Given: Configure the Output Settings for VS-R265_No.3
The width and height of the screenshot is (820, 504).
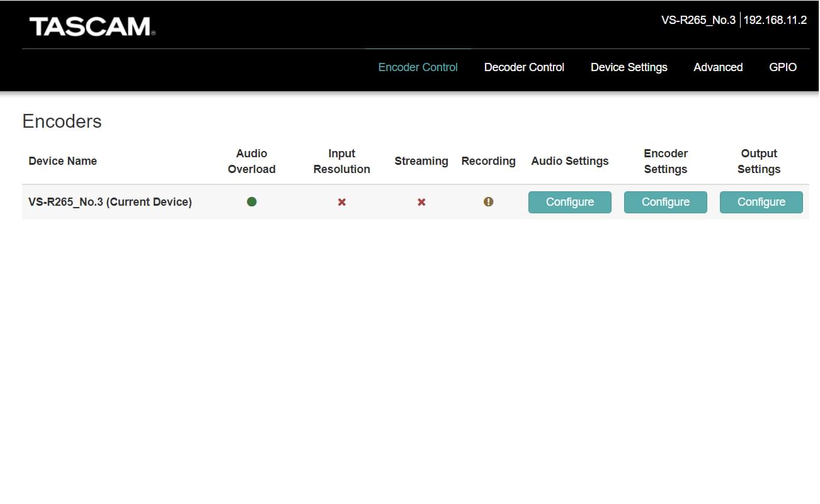Looking at the screenshot, I should [761, 202].
